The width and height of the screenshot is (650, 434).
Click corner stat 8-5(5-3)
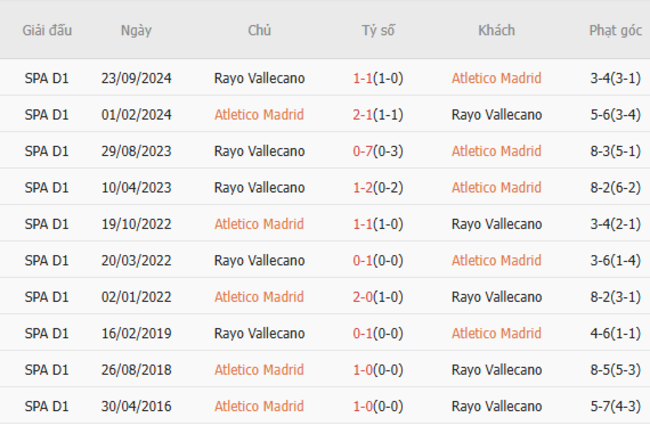615,370
